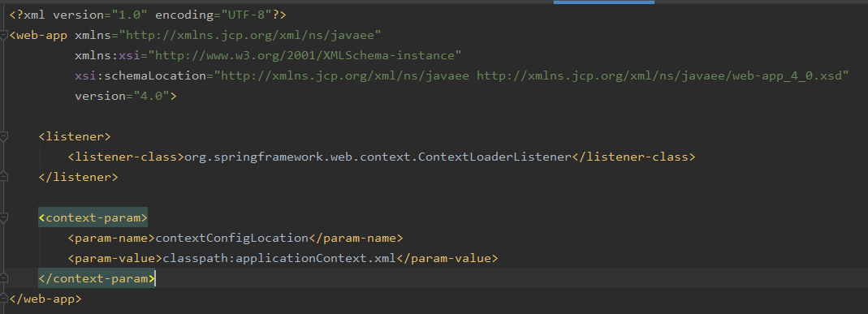Click the closing param-name tag
The height and width of the screenshot is (314, 868).
(x=356, y=238)
